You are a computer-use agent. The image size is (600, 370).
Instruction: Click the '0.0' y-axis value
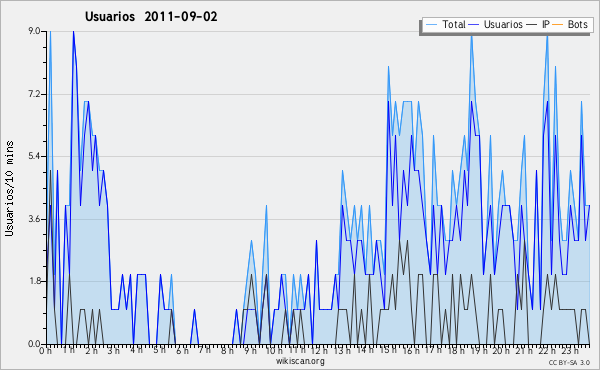point(34,344)
